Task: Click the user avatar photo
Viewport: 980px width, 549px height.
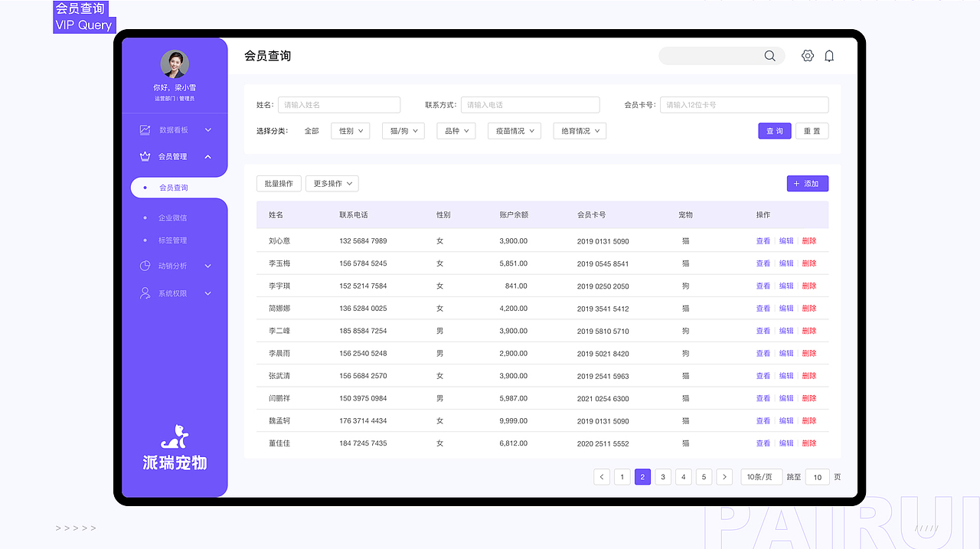Action: [175, 64]
